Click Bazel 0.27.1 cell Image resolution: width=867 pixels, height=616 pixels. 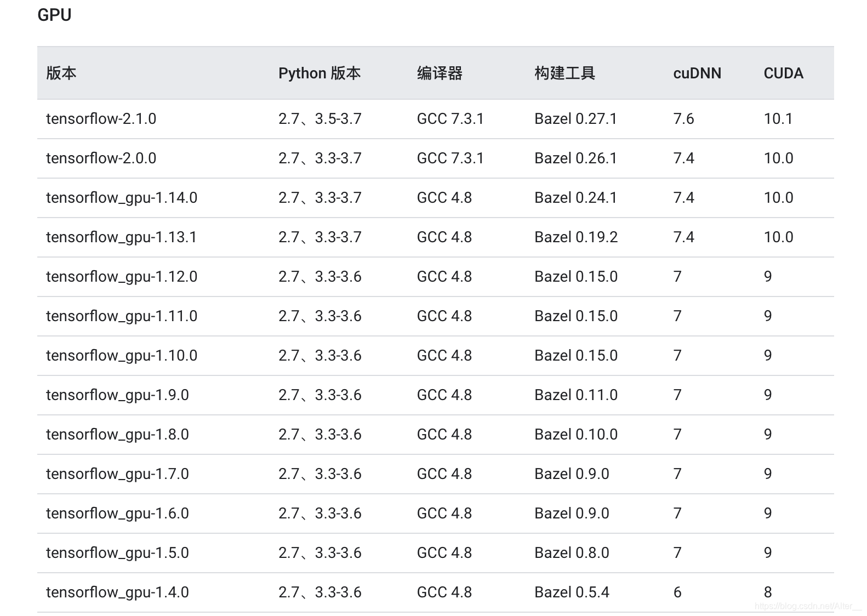click(x=576, y=119)
